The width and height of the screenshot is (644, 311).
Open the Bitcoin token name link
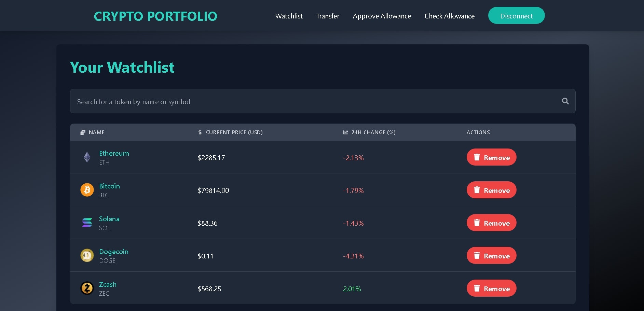click(109, 186)
